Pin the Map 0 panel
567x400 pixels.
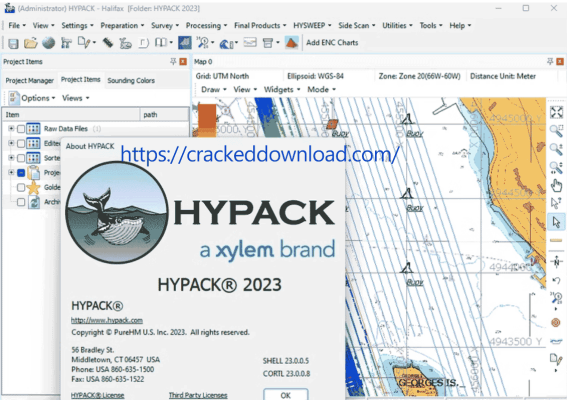(550, 61)
